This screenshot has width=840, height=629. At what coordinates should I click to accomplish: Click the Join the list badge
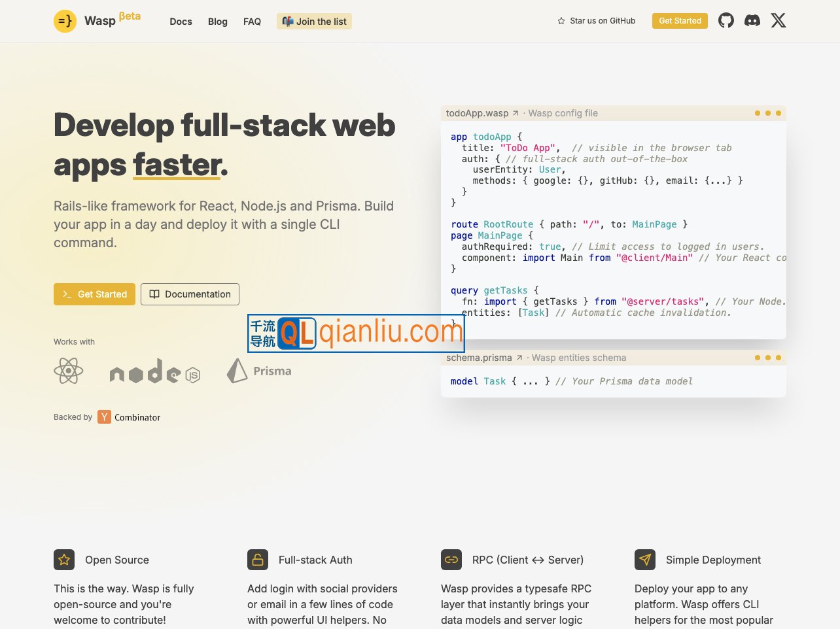pyautogui.click(x=315, y=22)
